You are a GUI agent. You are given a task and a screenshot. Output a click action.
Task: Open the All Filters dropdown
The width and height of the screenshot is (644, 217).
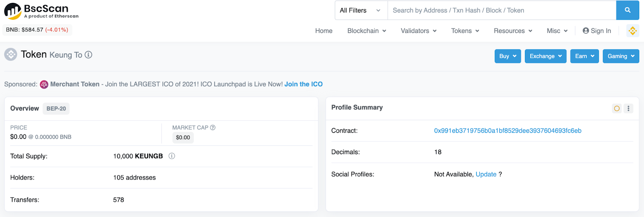point(361,10)
